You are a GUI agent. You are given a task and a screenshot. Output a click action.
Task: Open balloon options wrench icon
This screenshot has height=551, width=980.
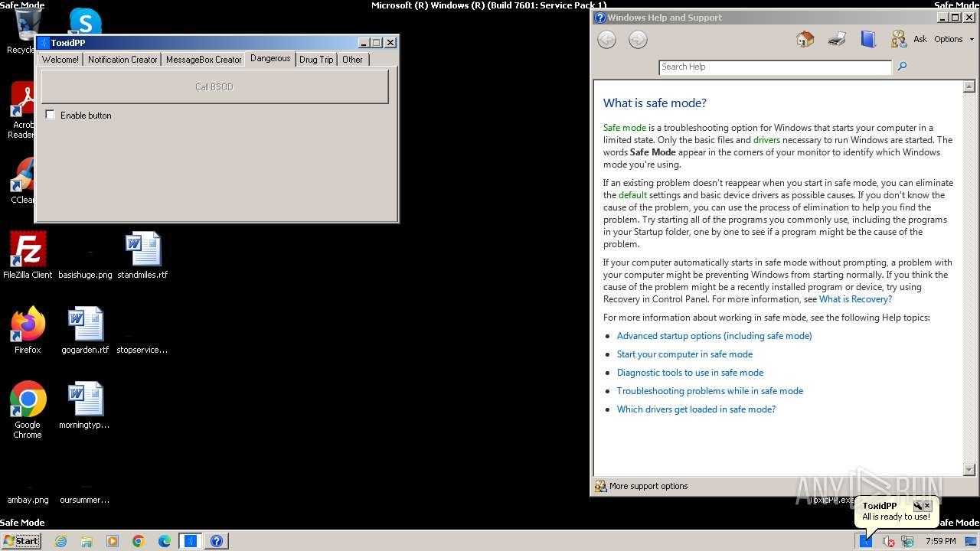(917, 506)
